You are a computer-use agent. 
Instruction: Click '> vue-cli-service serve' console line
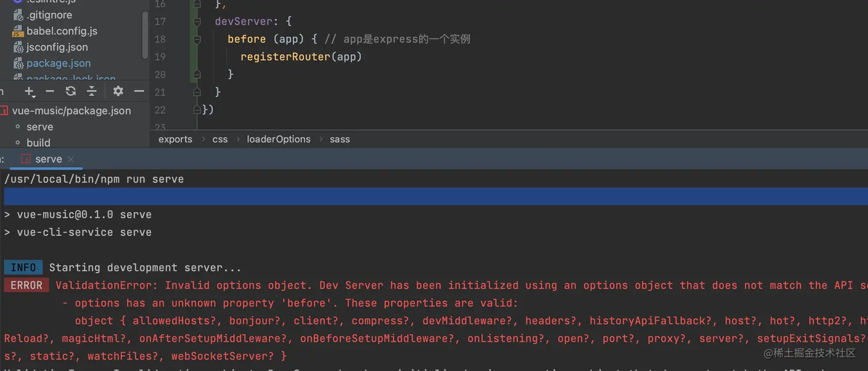click(78, 232)
